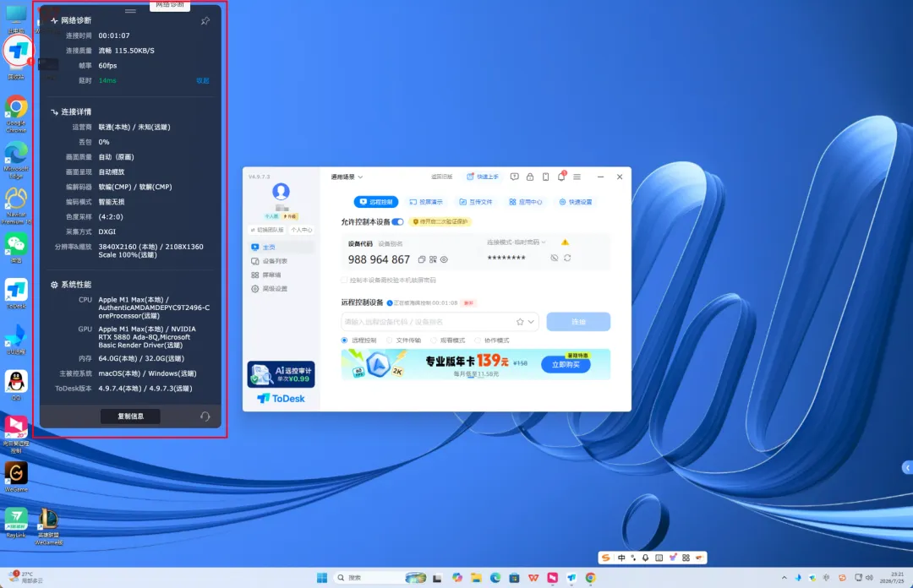Click 返回旧版 link

pos(441,177)
